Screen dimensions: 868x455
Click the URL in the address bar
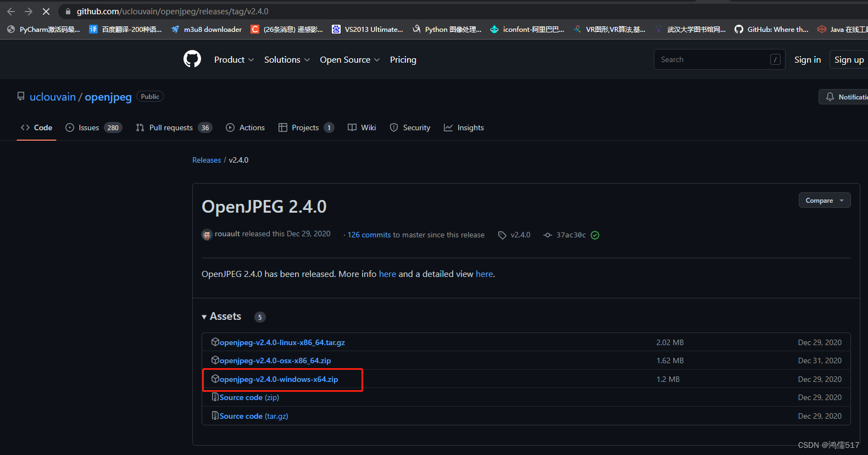click(173, 12)
